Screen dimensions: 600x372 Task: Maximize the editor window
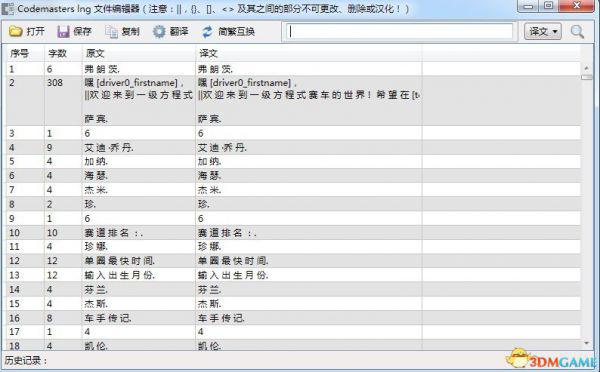[548, 6]
